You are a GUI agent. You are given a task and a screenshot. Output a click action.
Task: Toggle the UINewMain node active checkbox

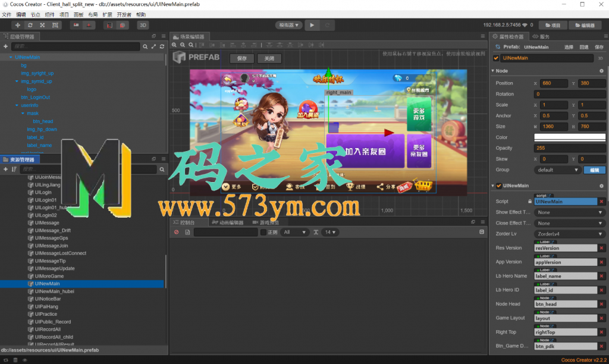[x=496, y=58]
